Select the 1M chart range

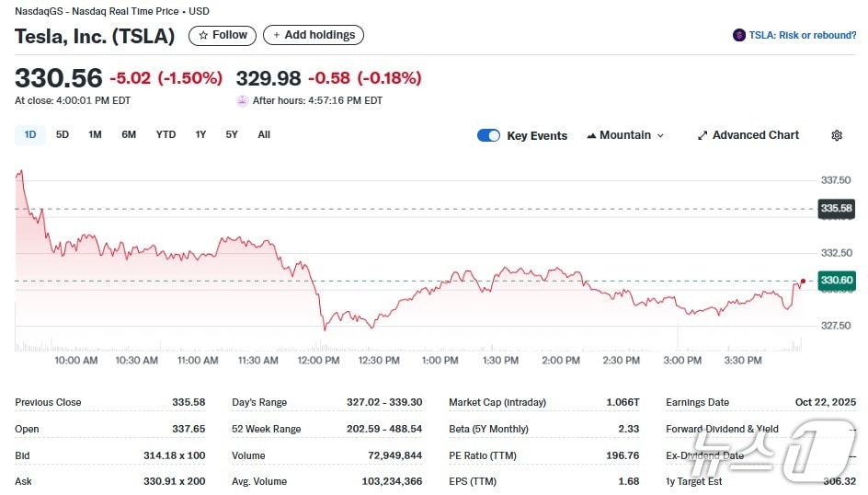95,135
